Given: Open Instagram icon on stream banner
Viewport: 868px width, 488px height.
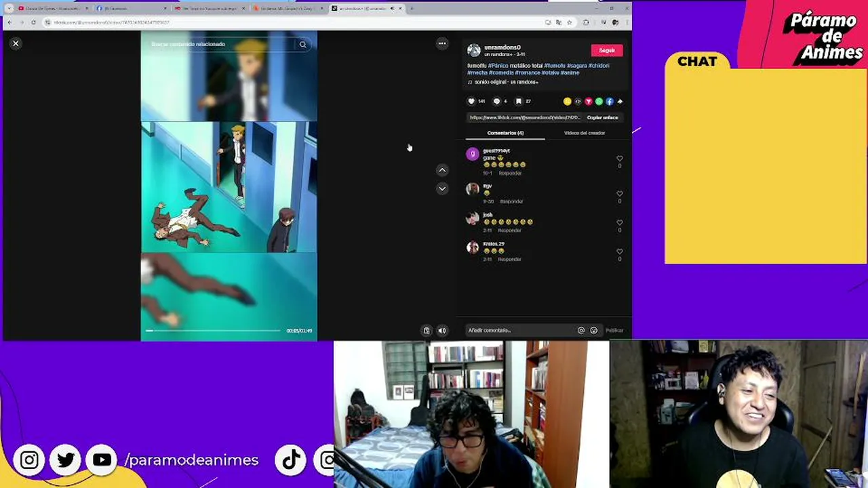Looking at the screenshot, I should coord(29,460).
